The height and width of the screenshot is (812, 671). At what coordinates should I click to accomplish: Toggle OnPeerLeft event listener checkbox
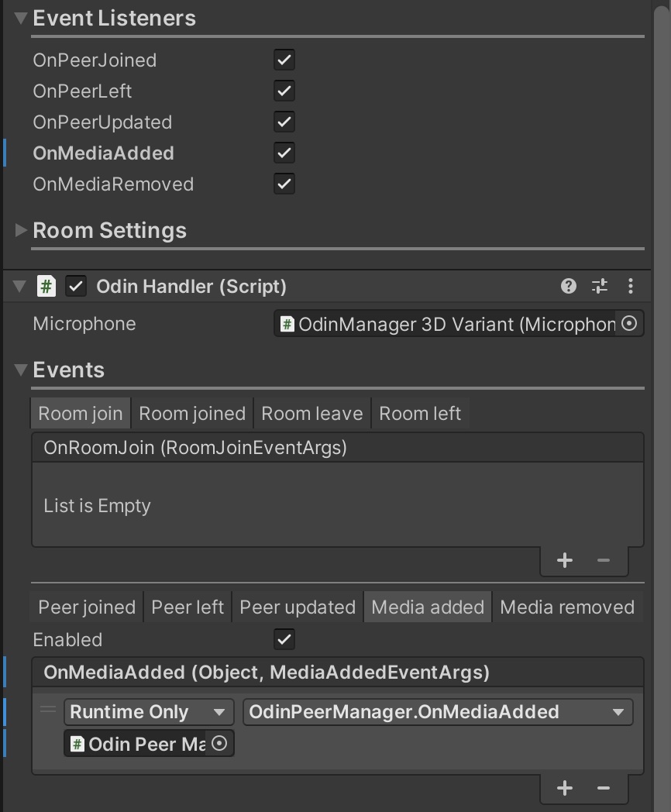point(284,91)
